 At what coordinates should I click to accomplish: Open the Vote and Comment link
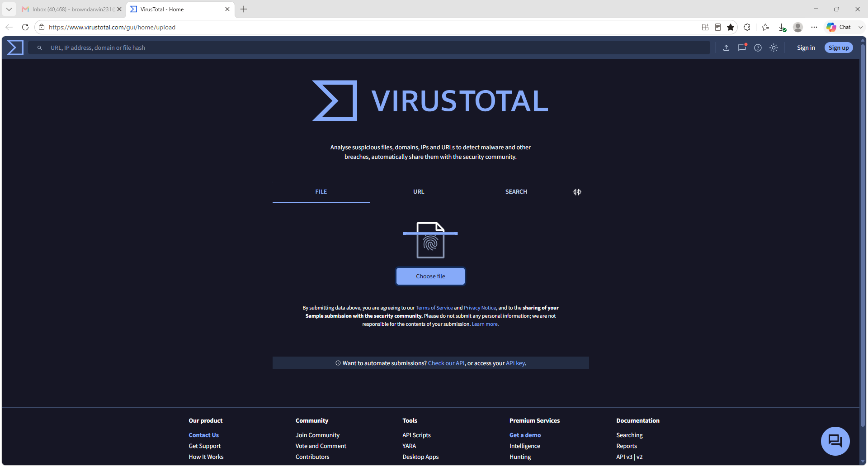tap(321, 446)
